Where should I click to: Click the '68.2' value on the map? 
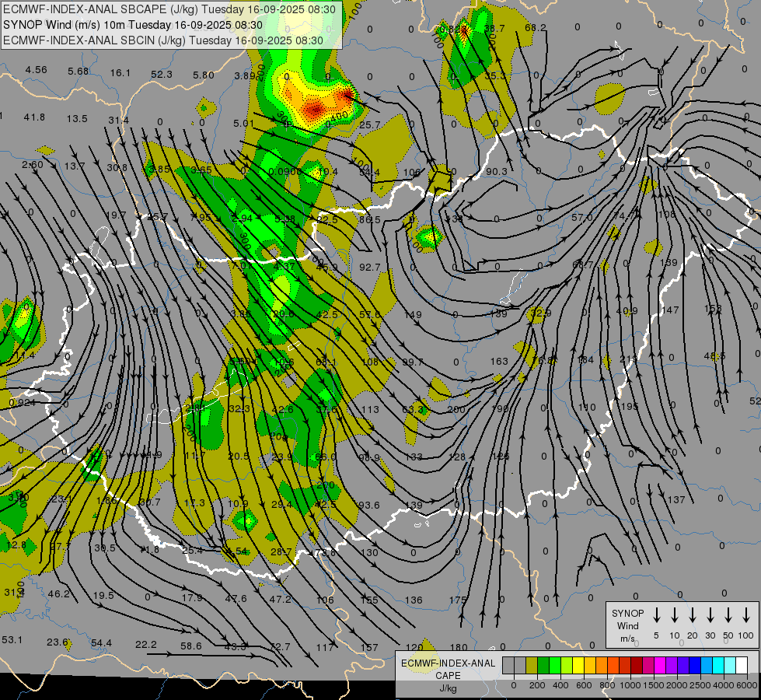(536, 28)
